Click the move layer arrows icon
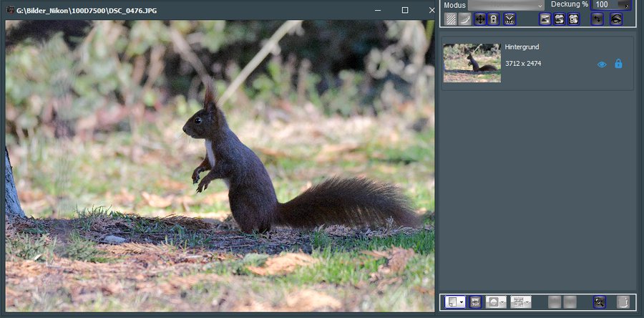 pyautogui.click(x=480, y=19)
